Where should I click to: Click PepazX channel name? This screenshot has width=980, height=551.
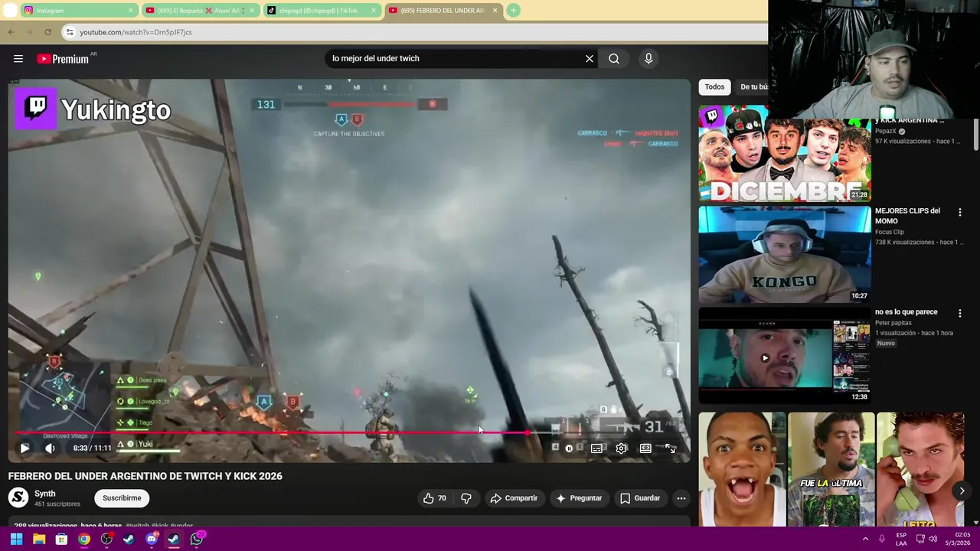click(886, 131)
